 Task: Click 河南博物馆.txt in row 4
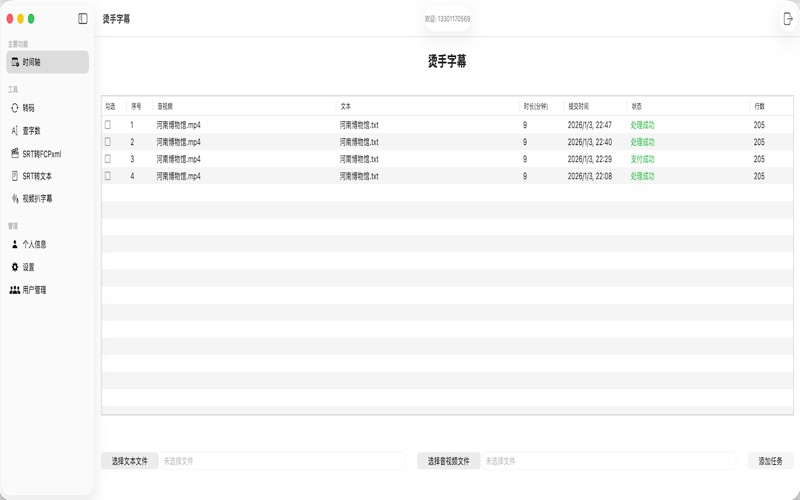click(x=359, y=176)
